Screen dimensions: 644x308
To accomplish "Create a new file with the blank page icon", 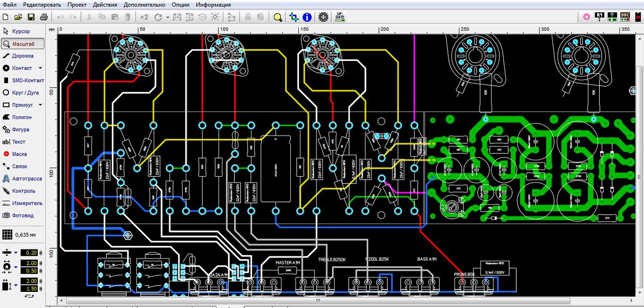I will coord(6,17).
